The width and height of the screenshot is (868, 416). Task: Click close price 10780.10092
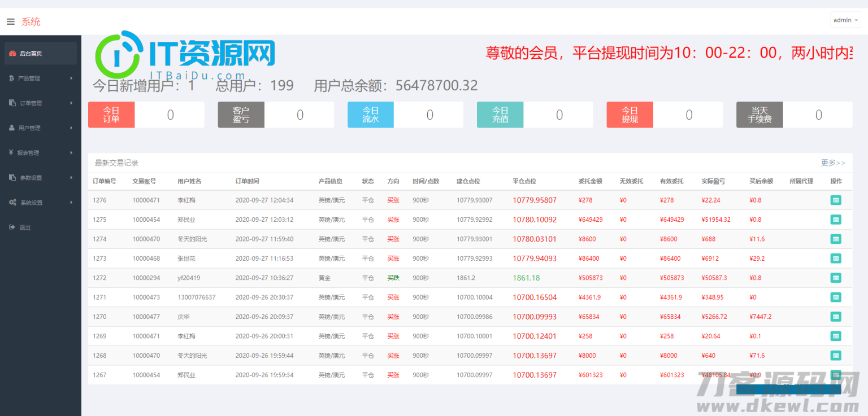[x=535, y=220]
